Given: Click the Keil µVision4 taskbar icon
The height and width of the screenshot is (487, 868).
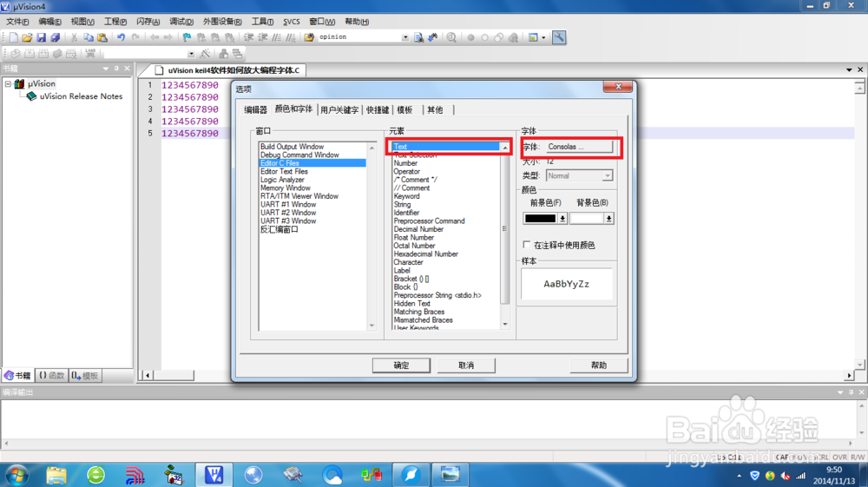Looking at the screenshot, I should (x=214, y=475).
